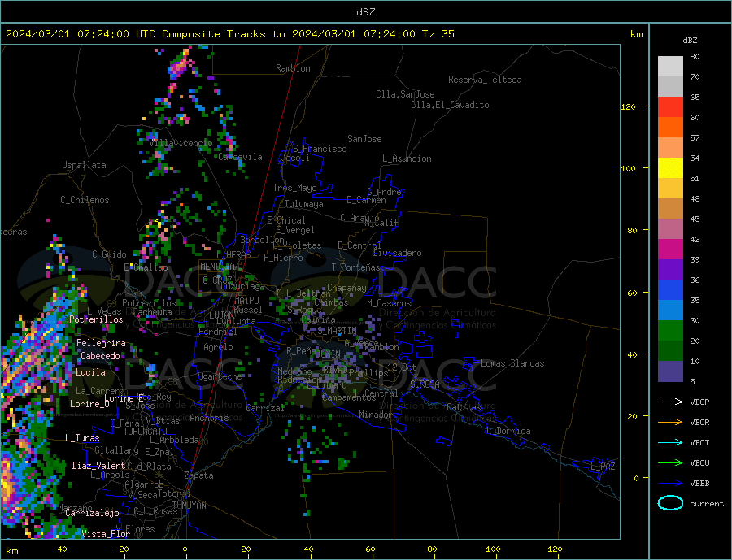Screen dimensions: 732x560
Task: Click the Anchoris place label
Action: 209,418
